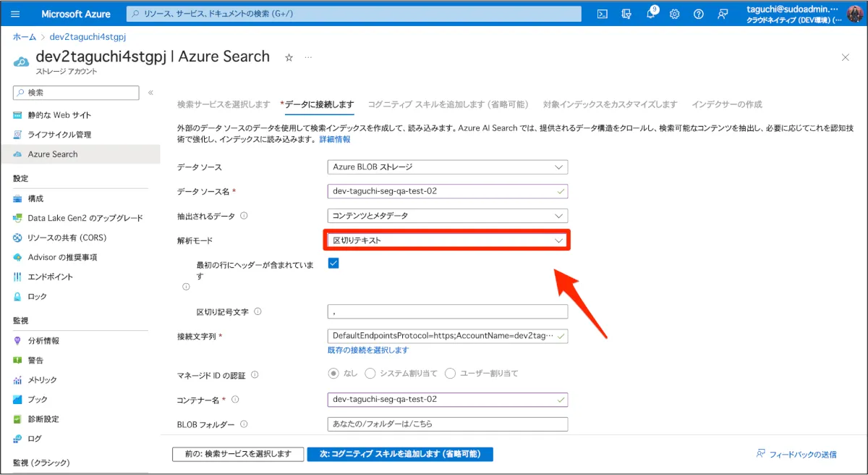This screenshot has width=868, height=475.
Task: Collapse the left sidebar menu
Action: (x=150, y=93)
